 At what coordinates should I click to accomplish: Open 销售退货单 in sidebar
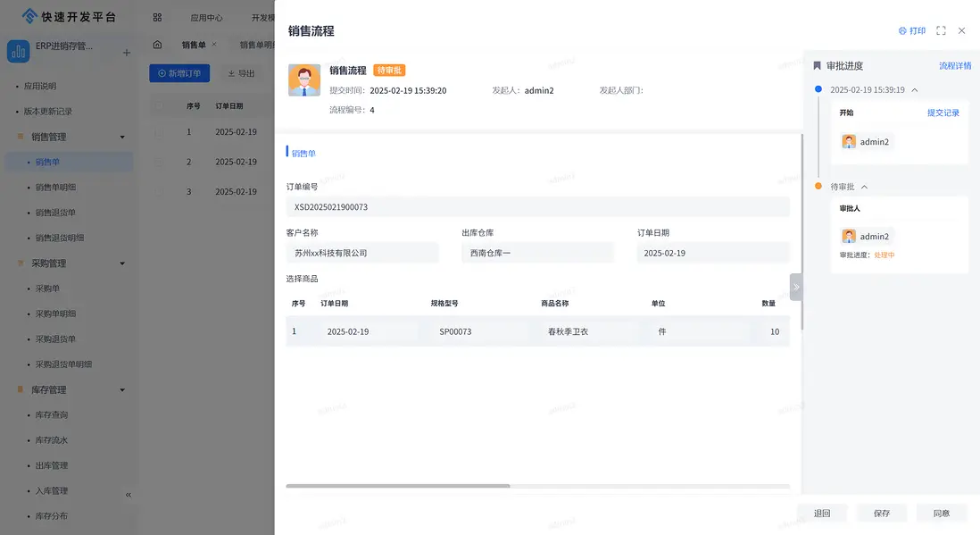click(55, 212)
